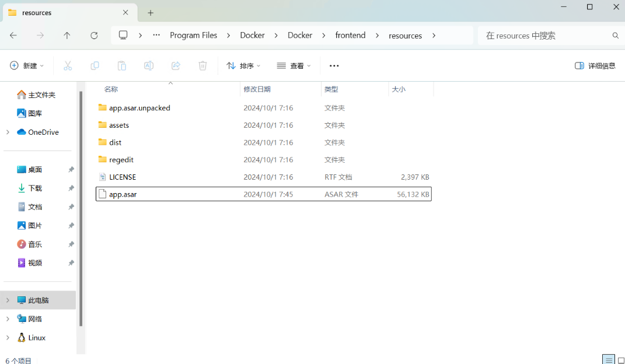Viewport: 625px width, 364px height.
Task: Open the 排序 sort dropdown
Action: pyautogui.click(x=243, y=66)
